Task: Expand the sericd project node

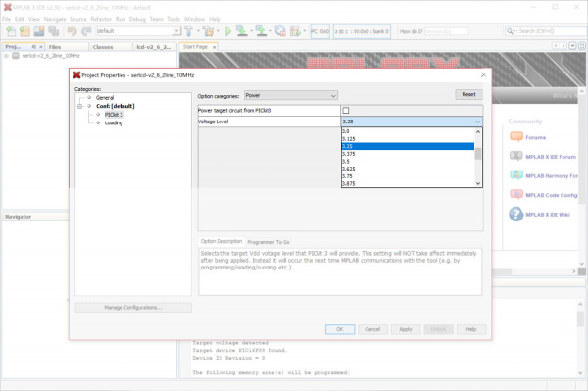Action: 6,56
